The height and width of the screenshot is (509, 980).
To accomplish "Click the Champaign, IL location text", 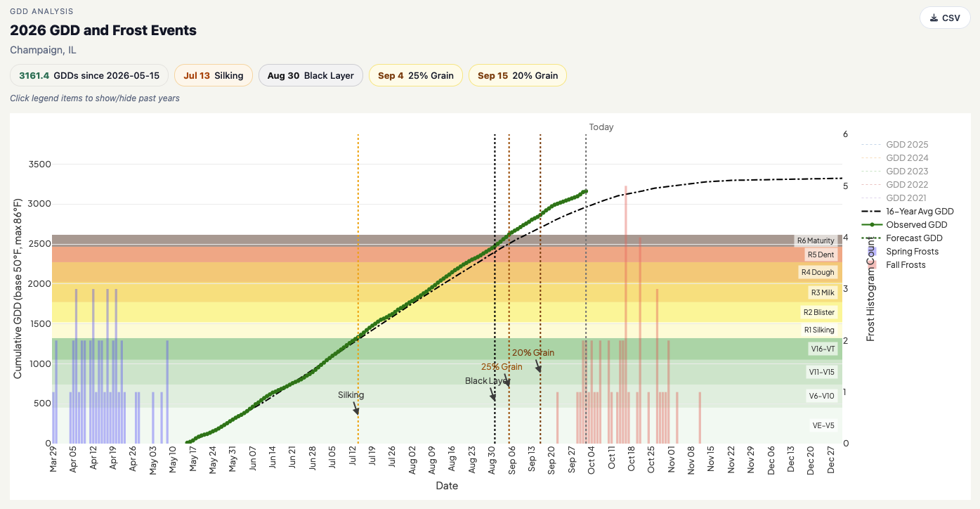I will click(x=43, y=50).
